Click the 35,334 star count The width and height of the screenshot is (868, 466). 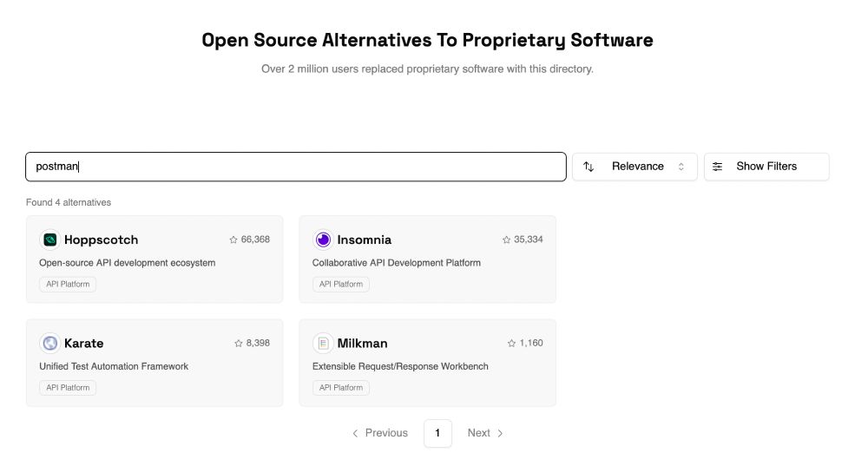[x=528, y=240]
